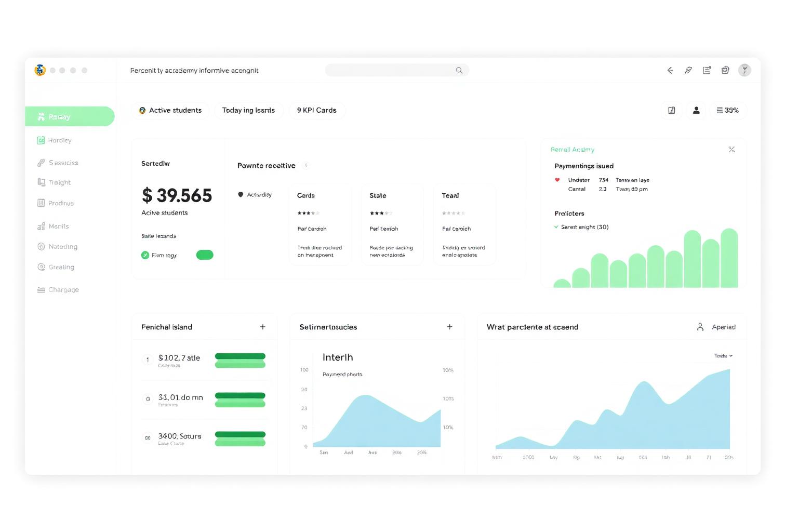Click the Chargage sidebar icon
The width and height of the screenshot is (798, 532).
point(41,290)
